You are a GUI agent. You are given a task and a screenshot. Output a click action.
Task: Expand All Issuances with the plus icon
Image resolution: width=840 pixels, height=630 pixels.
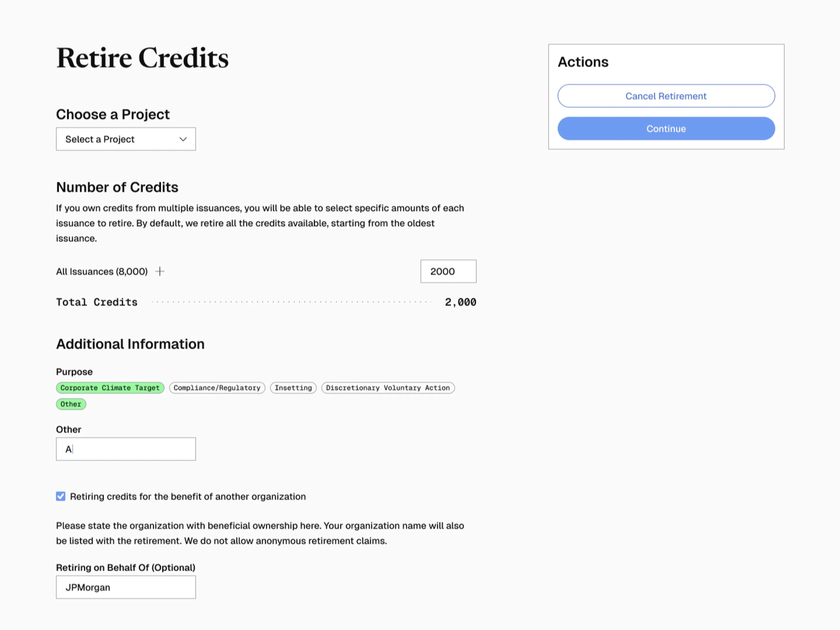point(160,271)
